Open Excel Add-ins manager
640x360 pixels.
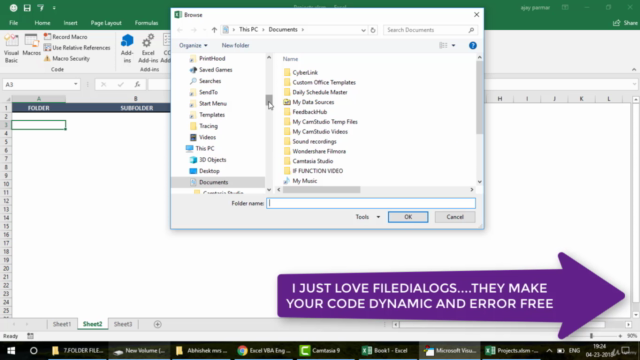point(148,48)
